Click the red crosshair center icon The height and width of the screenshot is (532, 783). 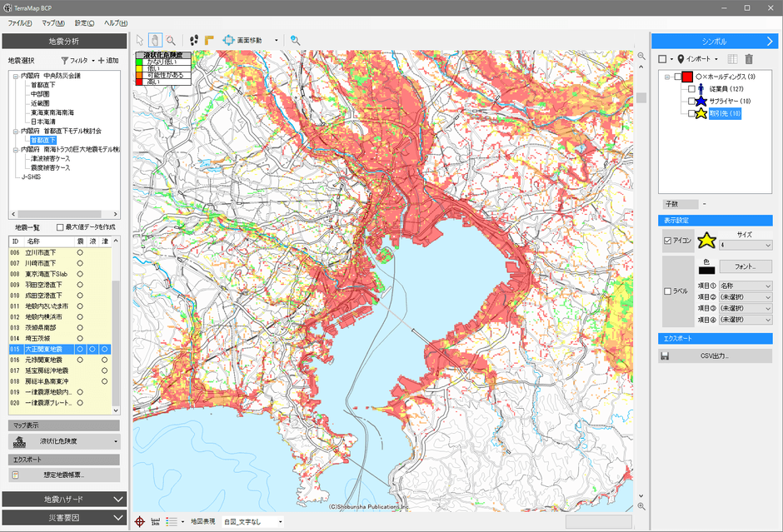click(141, 521)
